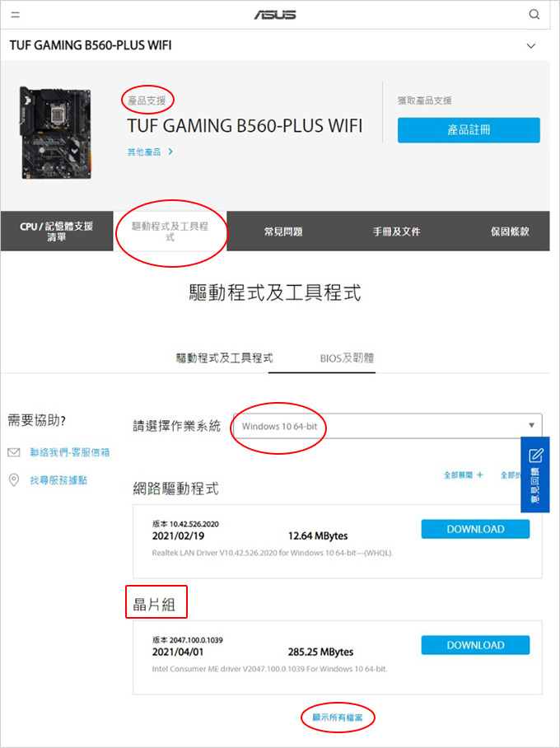Download the Intel Consumer ME driver
The height and width of the screenshot is (748, 560).
[475, 645]
